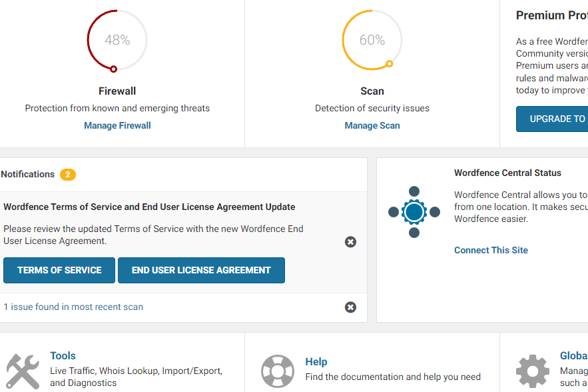Image resolution: width=588 pixels, height=392 pixels.
Task: Click the Wordfence Central Status heading
Action: click(507, 173)
